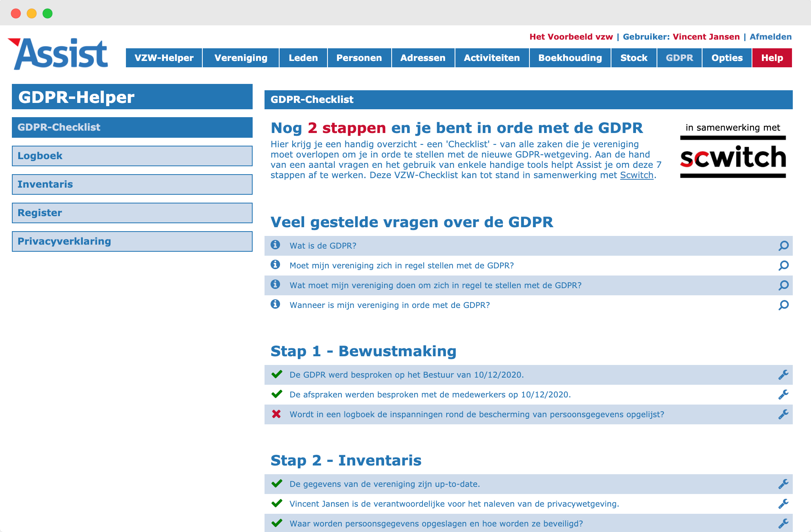Select the GDPR menu item

pyautogui.click(x=680, y=58)
